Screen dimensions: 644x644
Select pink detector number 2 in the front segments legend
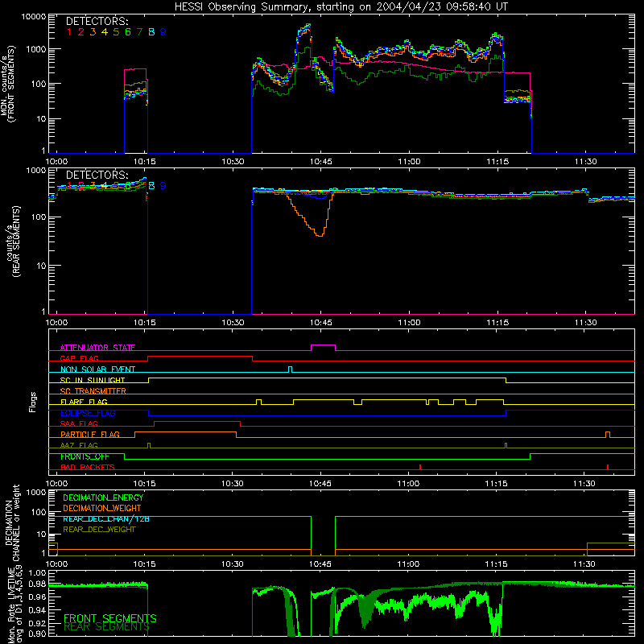tap(81, 32)
